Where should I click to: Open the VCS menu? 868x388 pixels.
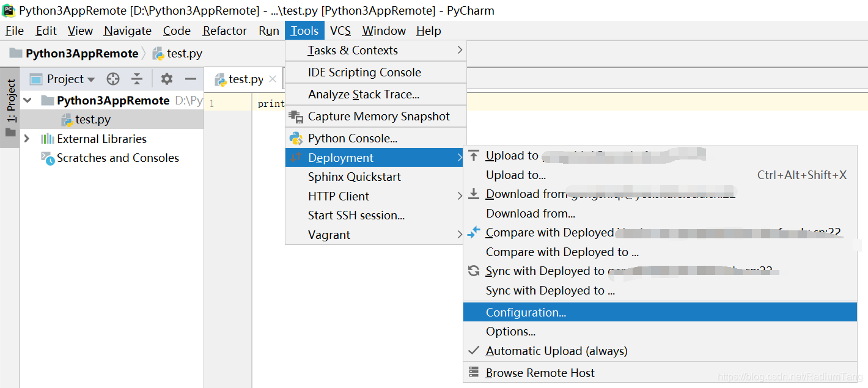click(x=340, y=31)
